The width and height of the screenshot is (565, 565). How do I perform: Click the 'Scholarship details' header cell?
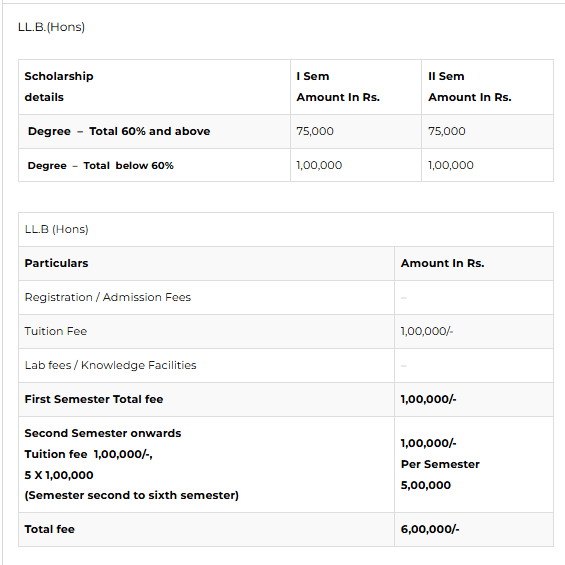(154, 87)
